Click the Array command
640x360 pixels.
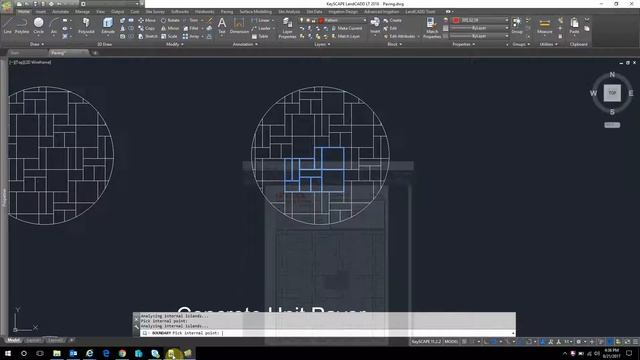[x=191, y=36]
